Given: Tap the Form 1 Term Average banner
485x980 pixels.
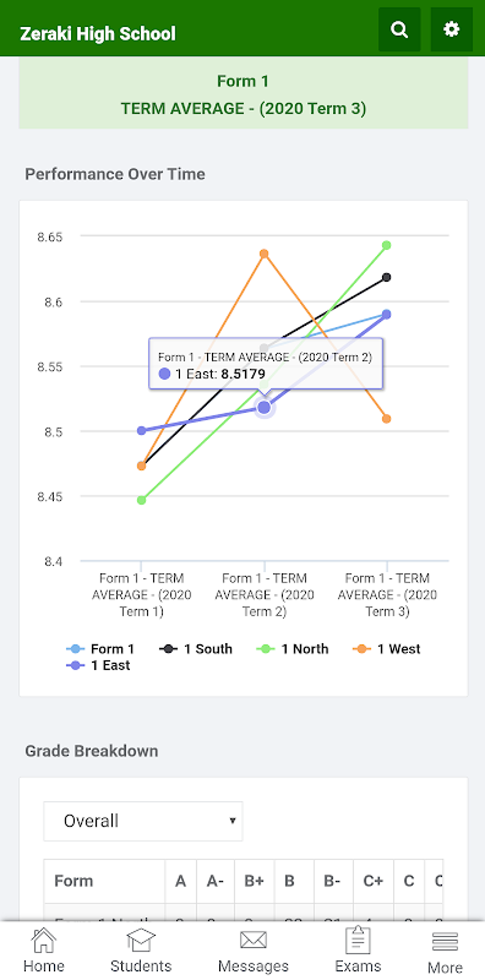Looking at the screenshot, I should [x=243, y=95].
